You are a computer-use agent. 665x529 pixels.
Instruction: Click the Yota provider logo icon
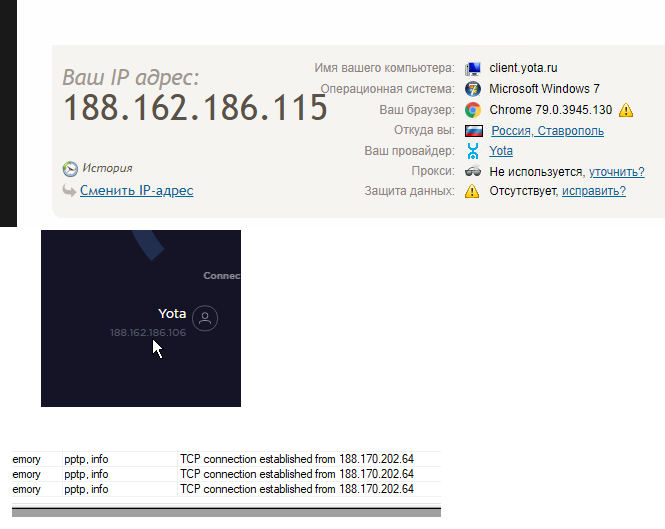(x=472, y=151)
